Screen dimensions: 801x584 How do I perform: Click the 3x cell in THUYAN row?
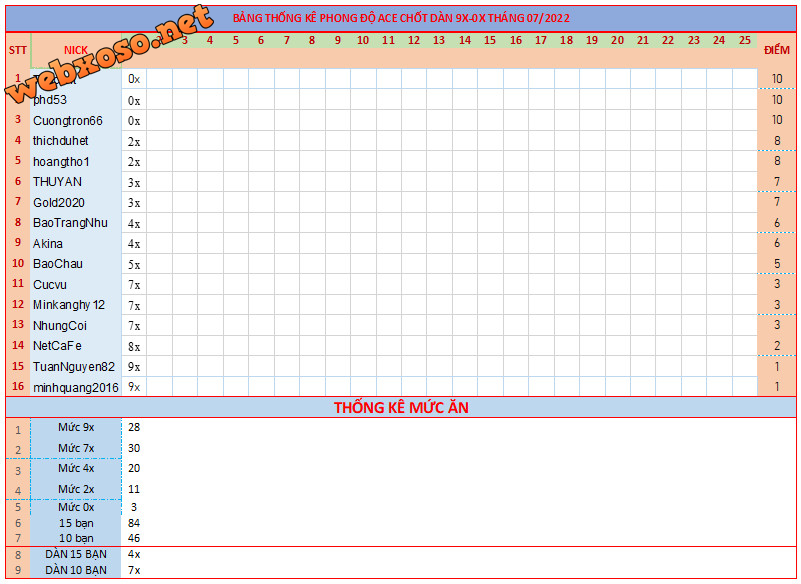click(x=134, y=182)
